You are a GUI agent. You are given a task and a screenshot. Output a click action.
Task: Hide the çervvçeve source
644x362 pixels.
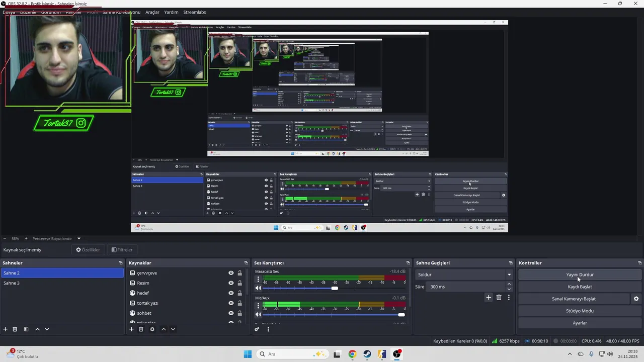pos(231,273)
